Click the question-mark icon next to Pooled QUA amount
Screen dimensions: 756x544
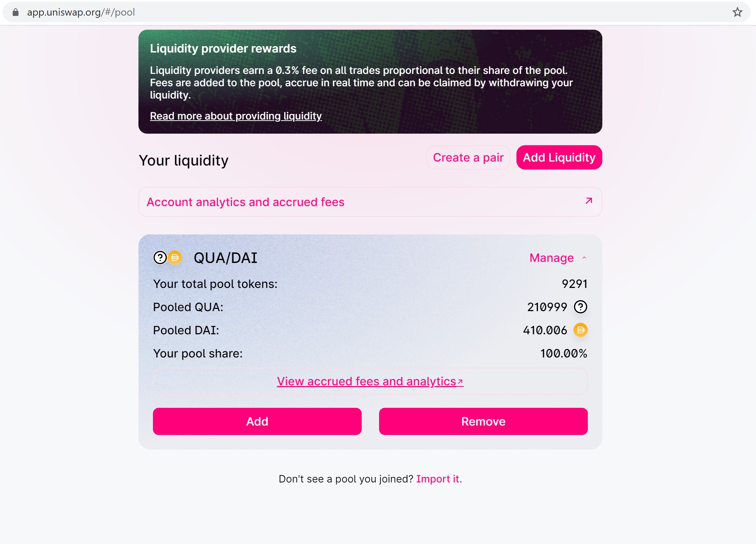pyautogui.click(x=580, y=307)
